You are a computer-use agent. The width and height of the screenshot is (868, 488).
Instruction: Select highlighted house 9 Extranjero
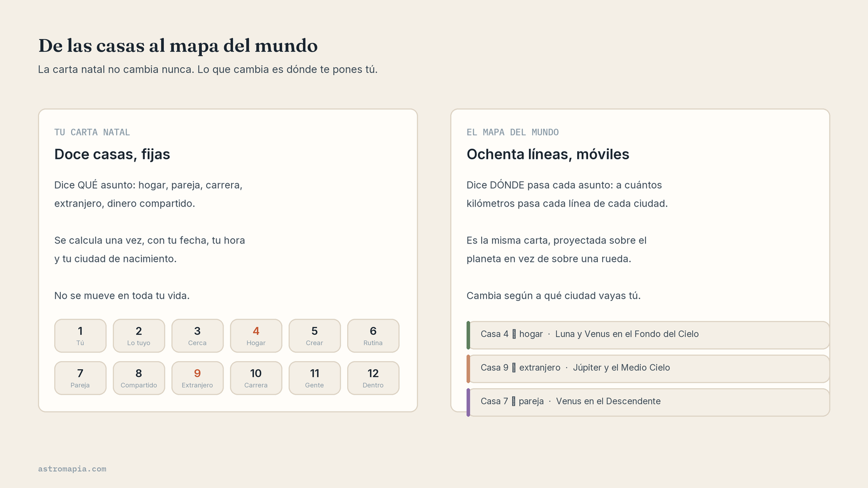pyautogui.click(x=197, y=378)
